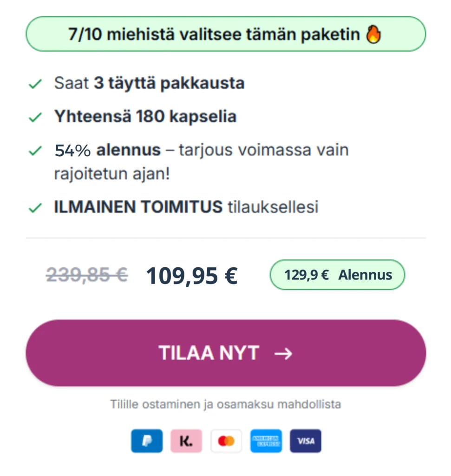Click checkmark beside '54% alennus'

tap(35, 151)
